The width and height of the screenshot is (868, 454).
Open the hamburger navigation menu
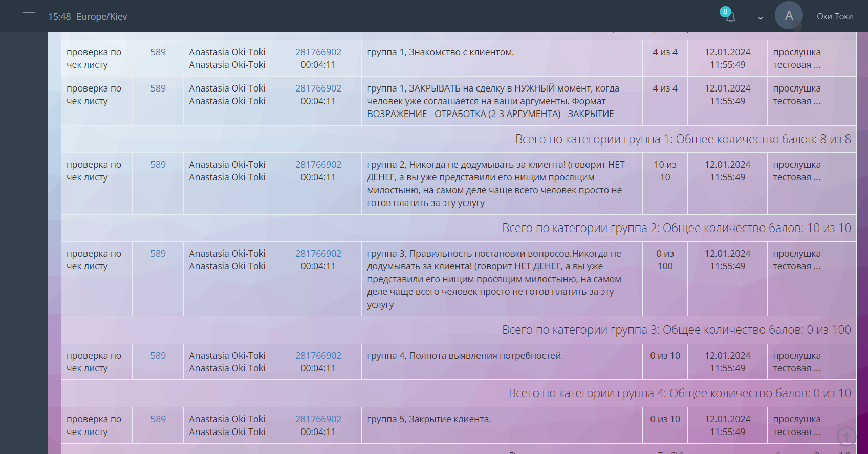point(29,16)
